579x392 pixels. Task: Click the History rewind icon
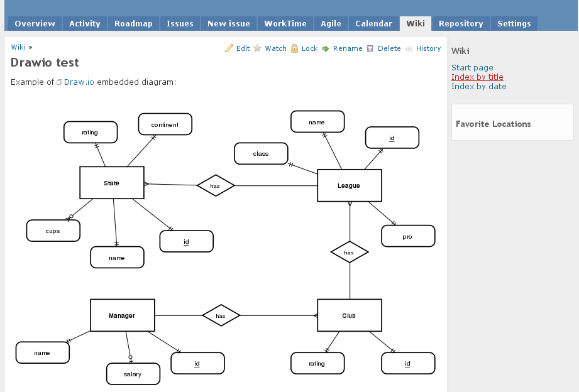[409, 49]
